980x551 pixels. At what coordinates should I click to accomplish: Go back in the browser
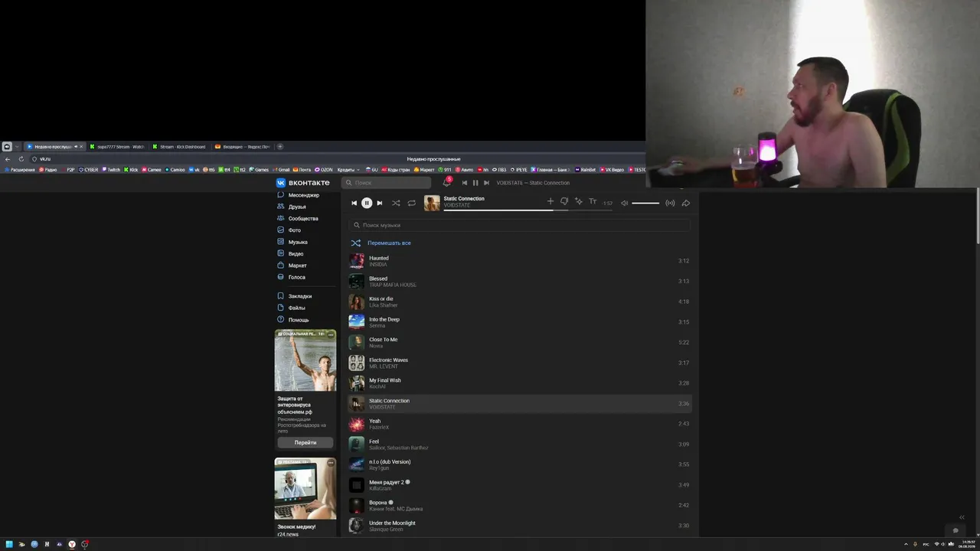(x=8, y=158)
